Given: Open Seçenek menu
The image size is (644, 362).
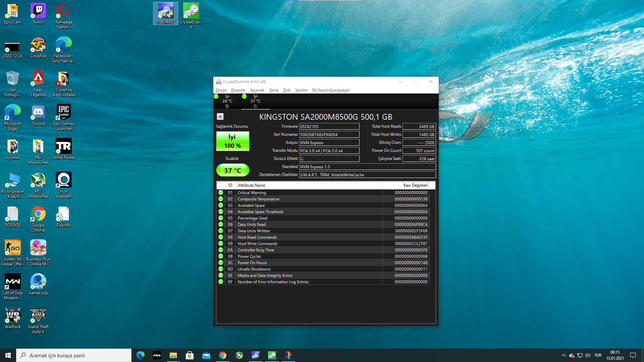Looking at the screenshot, I should click(257, 90).
